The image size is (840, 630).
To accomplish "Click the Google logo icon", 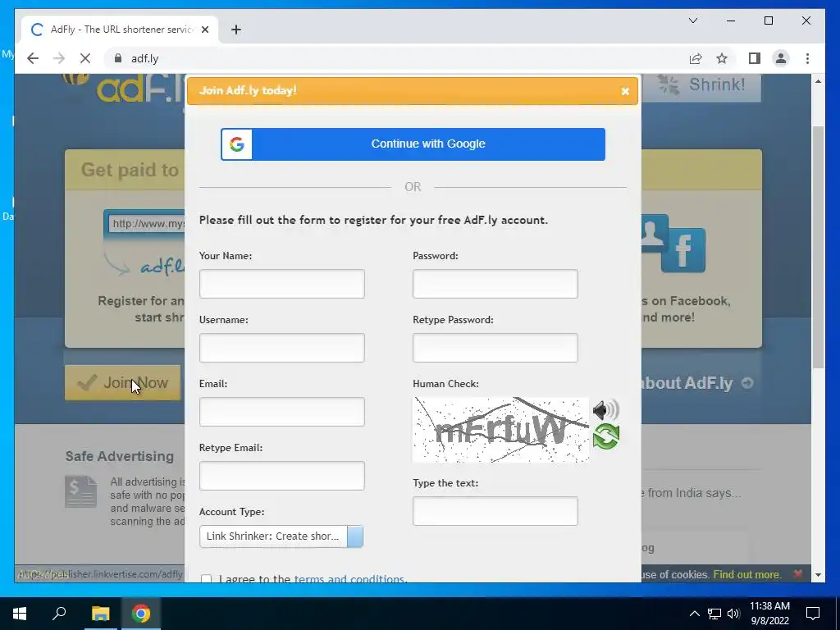I will pos(237,144).
